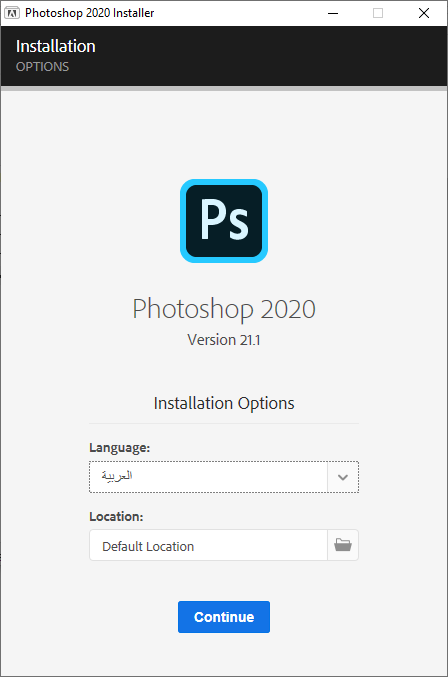448x677 pixels.
Task: Click Continue to proceed with installation
Action: point(224,617)
